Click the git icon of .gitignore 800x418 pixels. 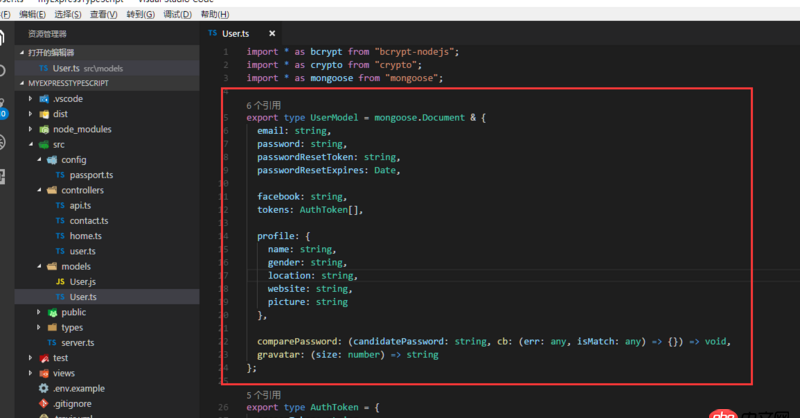[x=44, y=404]
